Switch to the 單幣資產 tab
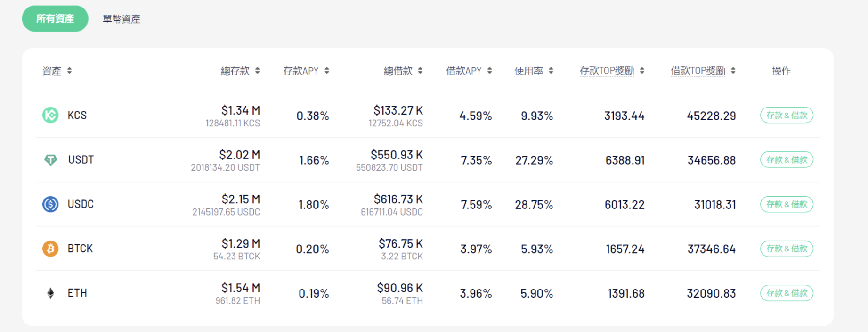Viewport: 868px width, 332px height. coord(122,19)
